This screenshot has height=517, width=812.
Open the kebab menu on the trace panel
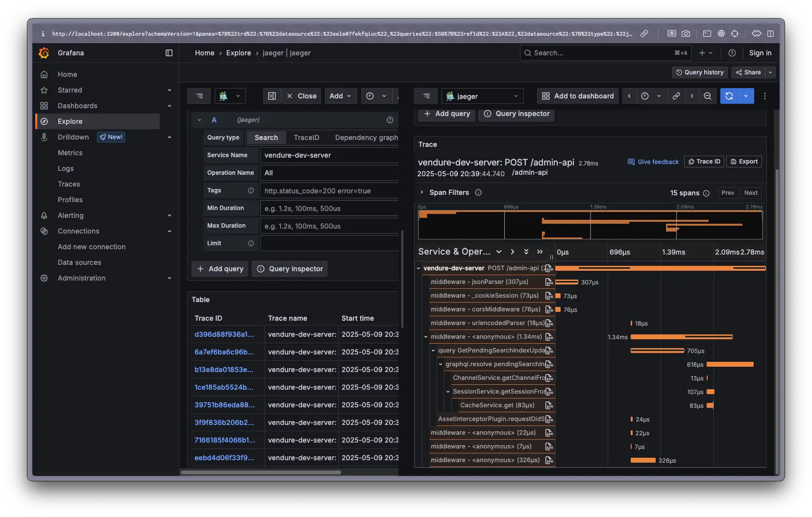click(764, 96)
